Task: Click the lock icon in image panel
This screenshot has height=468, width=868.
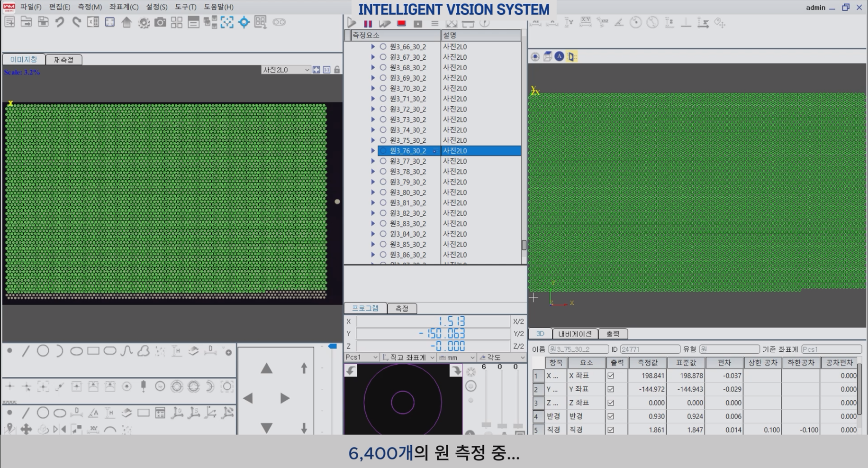Action: (337, 70)
